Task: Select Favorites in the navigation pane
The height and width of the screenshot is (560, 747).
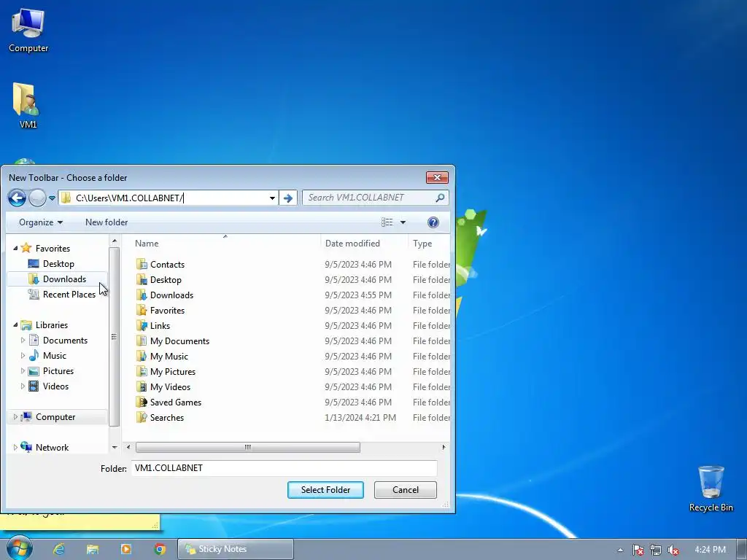Action: pos(53,248)
